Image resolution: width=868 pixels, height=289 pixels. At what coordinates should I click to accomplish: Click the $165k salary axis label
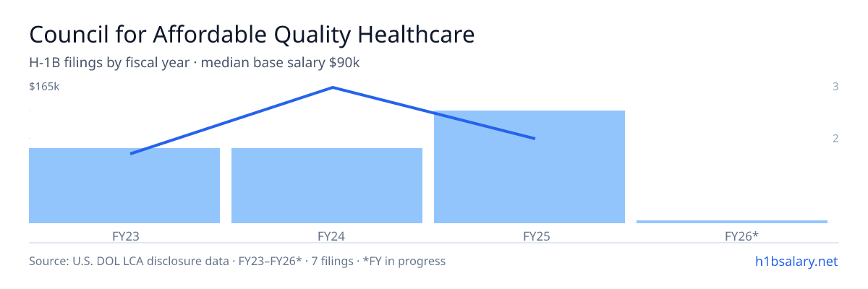point(44,87)
